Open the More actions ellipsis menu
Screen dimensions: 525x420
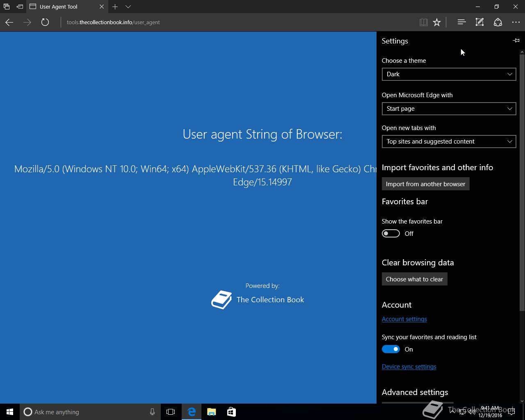[x=516, y=22]
